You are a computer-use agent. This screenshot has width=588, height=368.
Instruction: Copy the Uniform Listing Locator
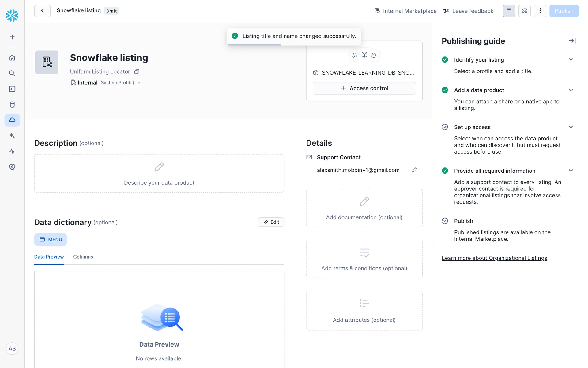[137, 71]
